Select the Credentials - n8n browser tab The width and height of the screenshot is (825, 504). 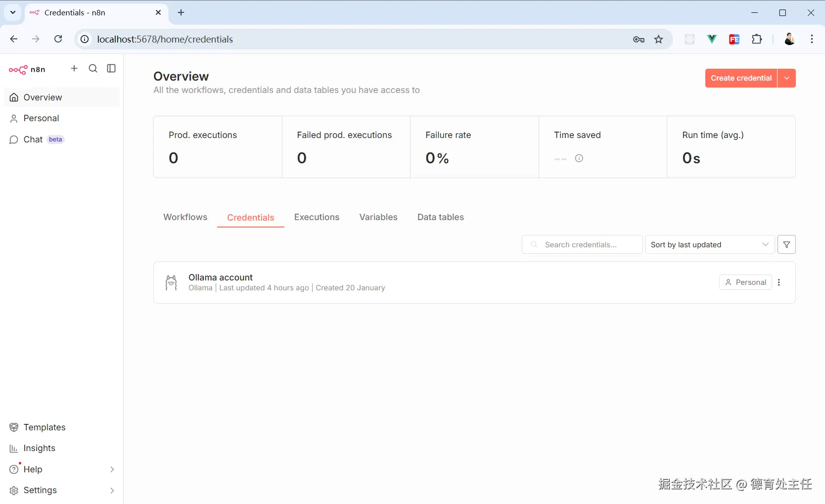point(96,12)
